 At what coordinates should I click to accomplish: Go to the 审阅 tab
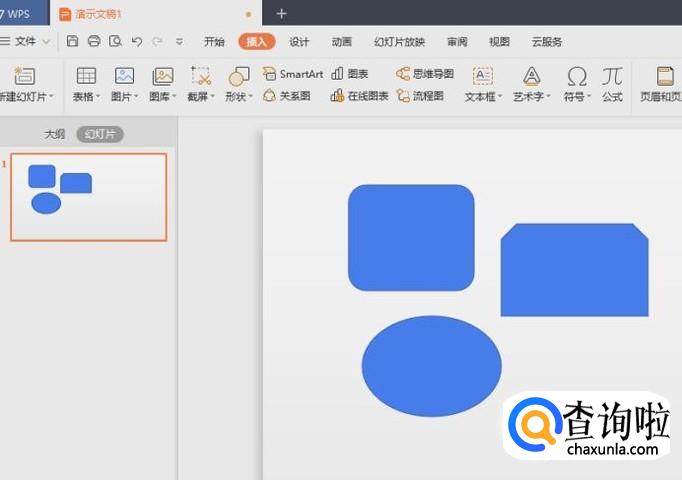pyautogui.click(x=457, y=42)
